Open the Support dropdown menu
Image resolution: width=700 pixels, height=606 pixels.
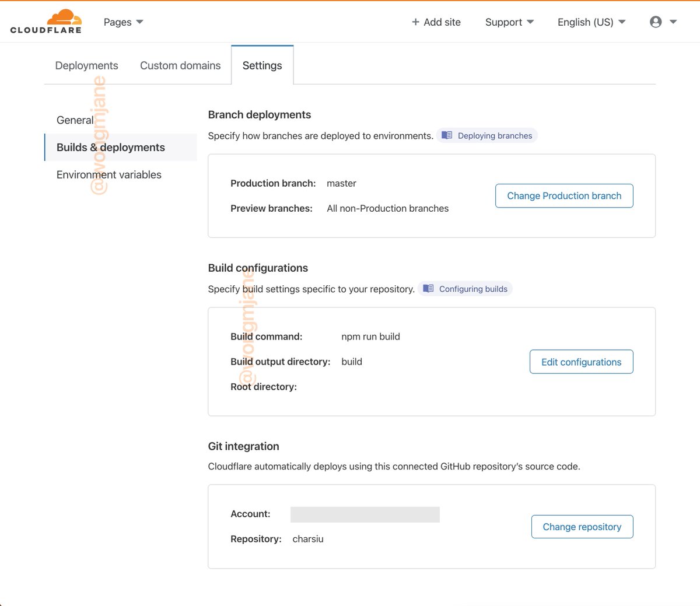coord(509,22)
